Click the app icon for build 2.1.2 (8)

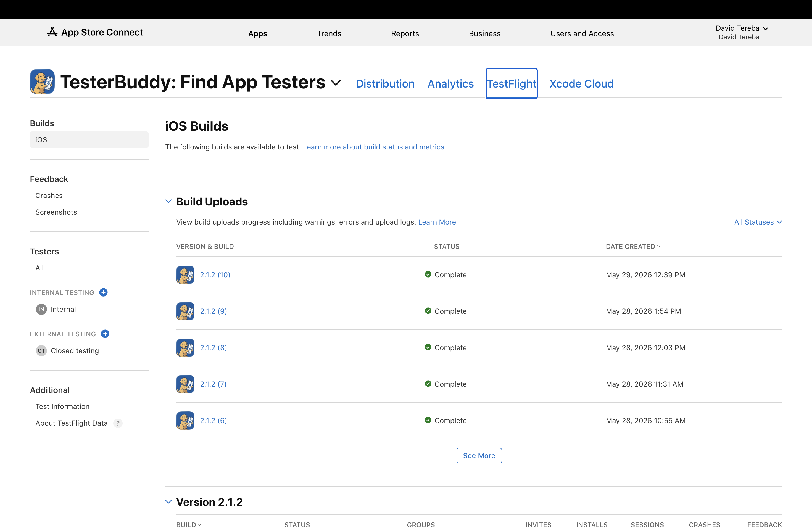[185, 348]
